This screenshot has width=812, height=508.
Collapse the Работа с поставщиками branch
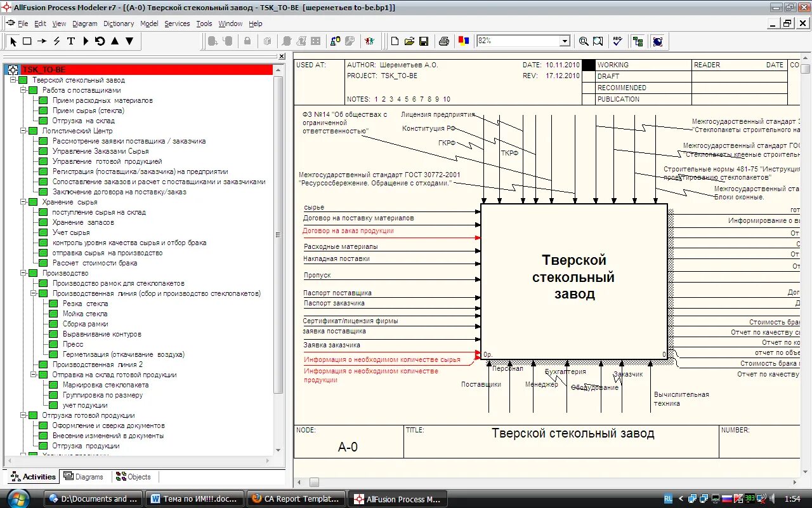(23, 90)
